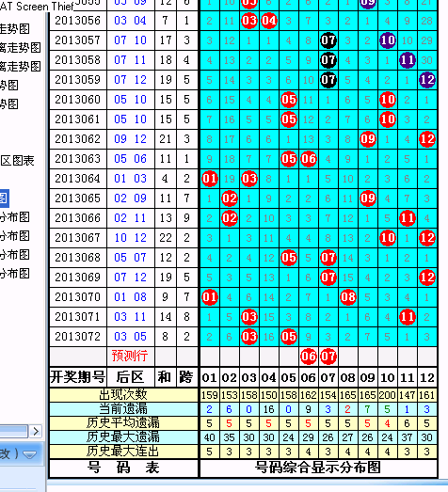Click the sidebar scrollbar right arrow
This screenshot has width=448, height=492.
[x=36, y=431]
